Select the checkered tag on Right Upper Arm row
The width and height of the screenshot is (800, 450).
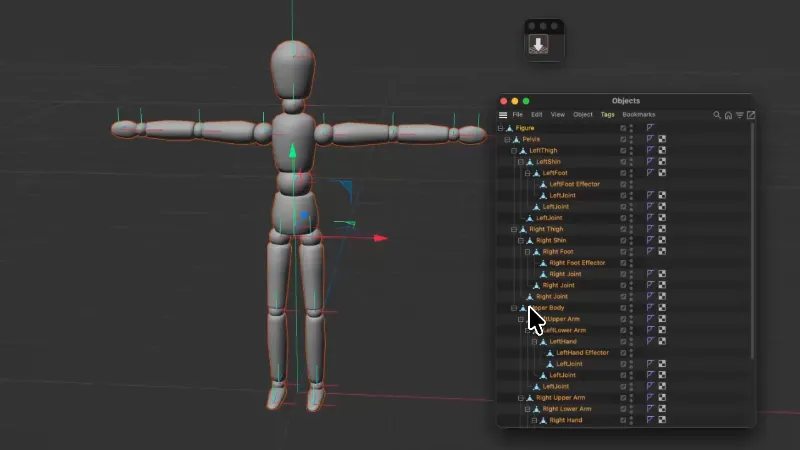coord(662,397)
